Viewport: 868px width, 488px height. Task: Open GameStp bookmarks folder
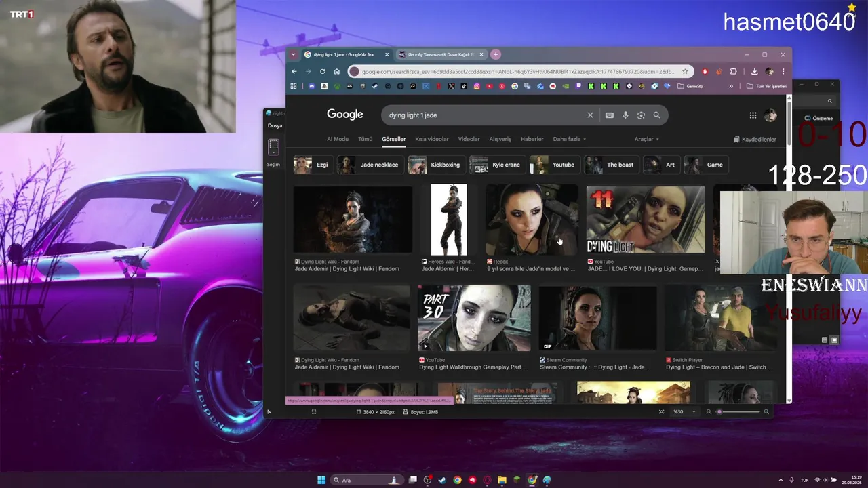690,86
